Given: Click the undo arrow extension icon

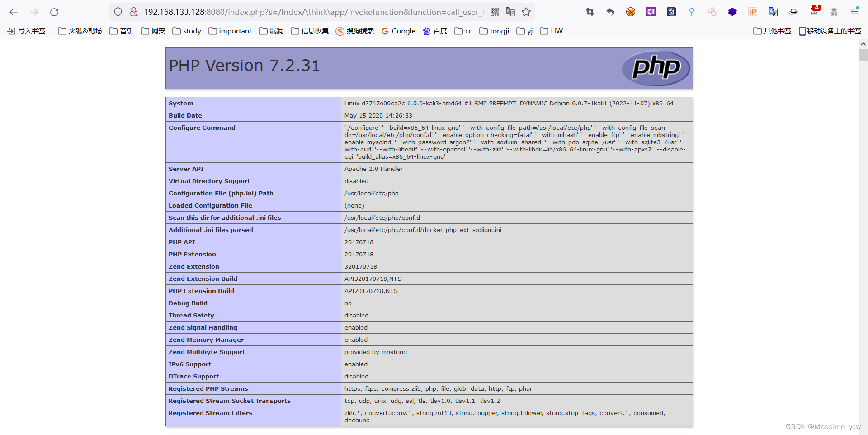Looking at the screenshot, I should (x=610, y=12).
